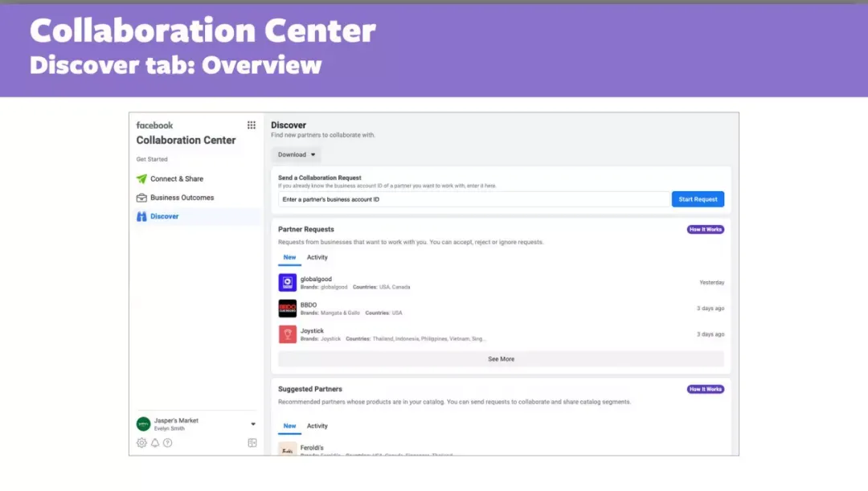
Task: Open the Joystick partner request
Action: [501, 334]
